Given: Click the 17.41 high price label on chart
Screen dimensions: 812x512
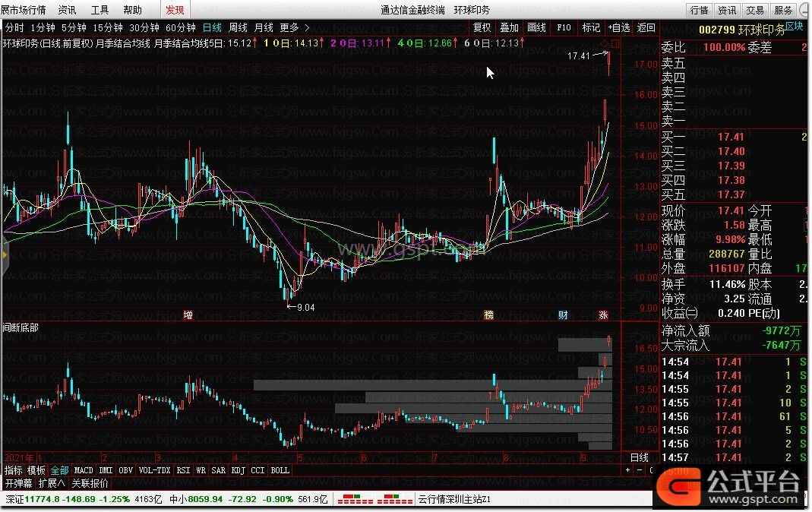Looking at the screenshot, I should 579,55.
